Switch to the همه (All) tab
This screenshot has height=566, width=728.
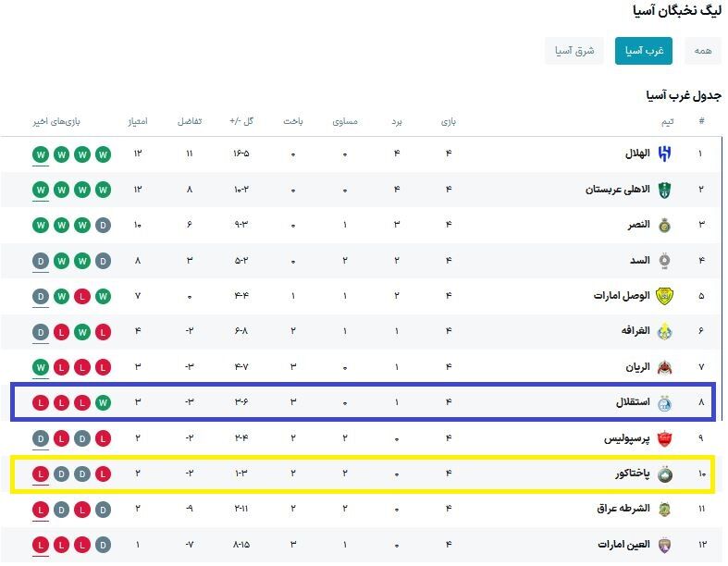[x=703, y=51]
